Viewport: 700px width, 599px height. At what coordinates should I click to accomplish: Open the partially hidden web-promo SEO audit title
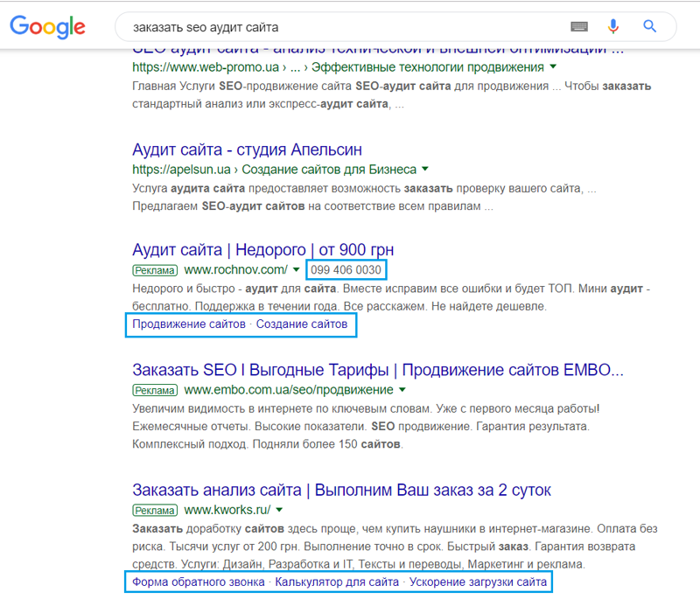pos(378,51)
